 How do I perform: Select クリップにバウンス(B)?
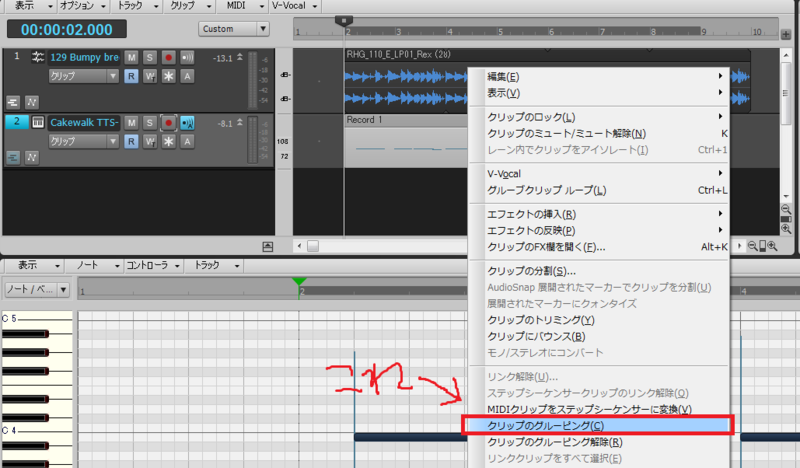coord(599,336)
